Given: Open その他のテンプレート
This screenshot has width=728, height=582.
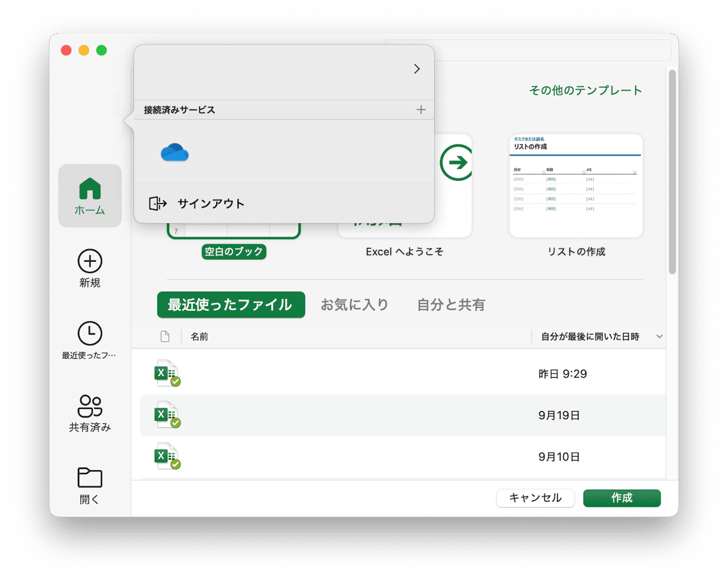Looking at the screenshot, I should point(584,90).
